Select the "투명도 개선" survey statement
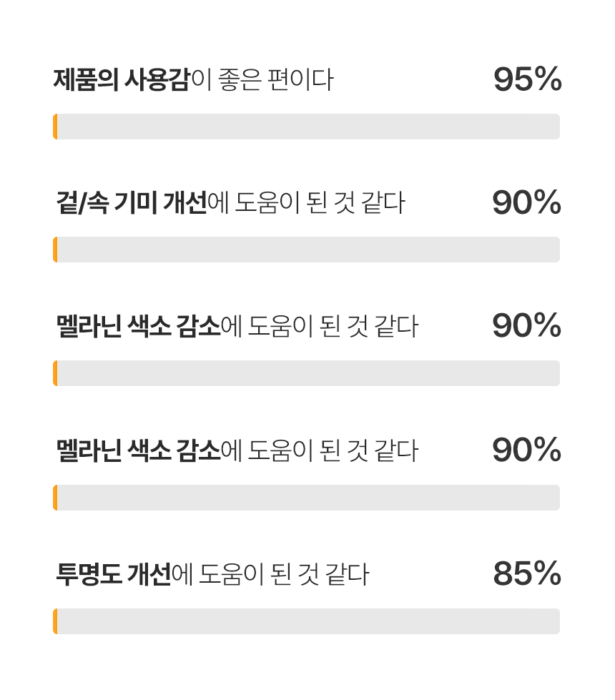This screenshot has width=615, height=700. [x=212, y=574]
